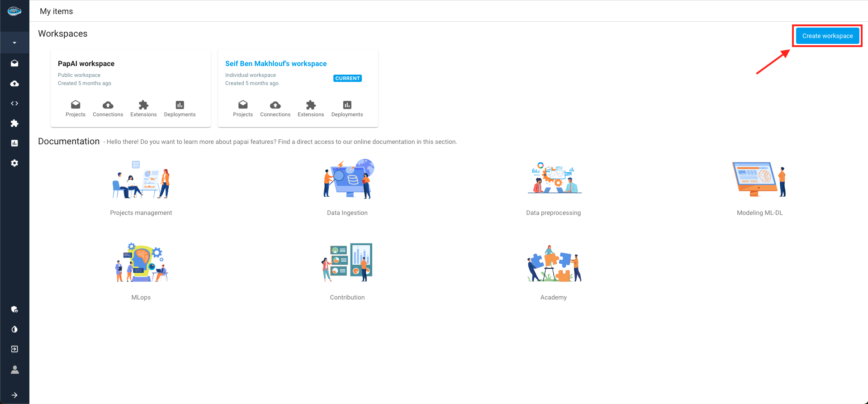868x404 pixels.
Task: Open Academy documentation illustration
Action: click(x=555, y=263)
